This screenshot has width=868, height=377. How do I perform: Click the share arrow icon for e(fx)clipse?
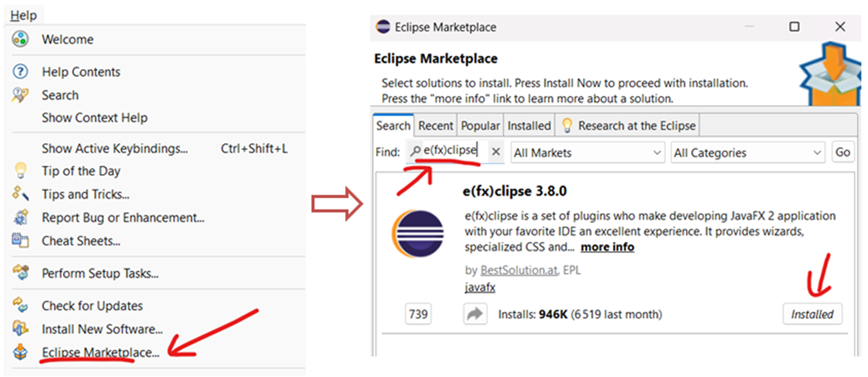[x=475, y=314]
